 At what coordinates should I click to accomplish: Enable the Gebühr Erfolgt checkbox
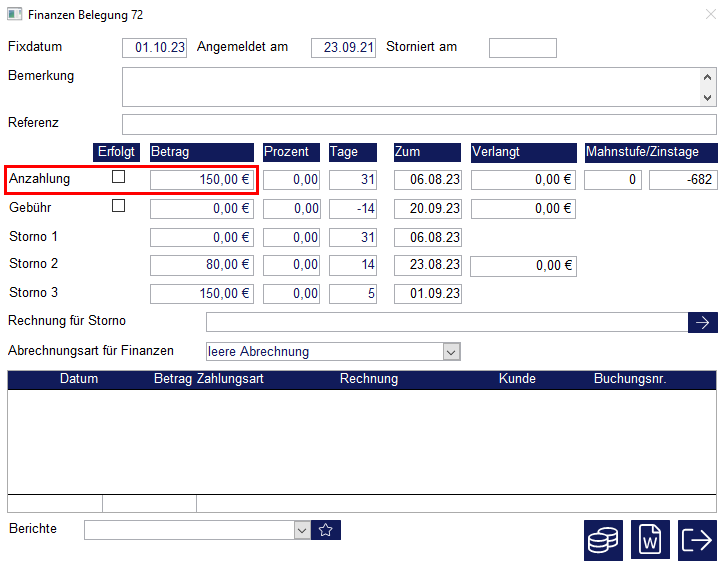click(119, 206)
